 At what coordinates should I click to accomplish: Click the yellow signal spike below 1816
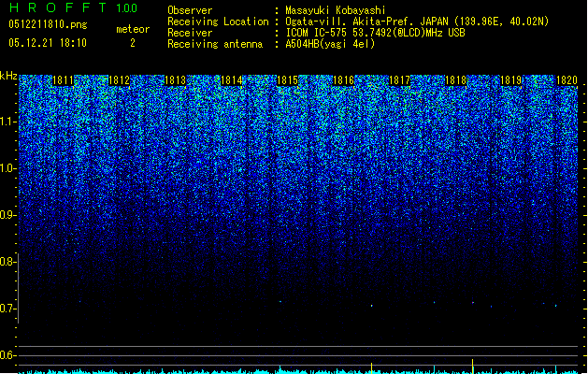pos(371,367)
